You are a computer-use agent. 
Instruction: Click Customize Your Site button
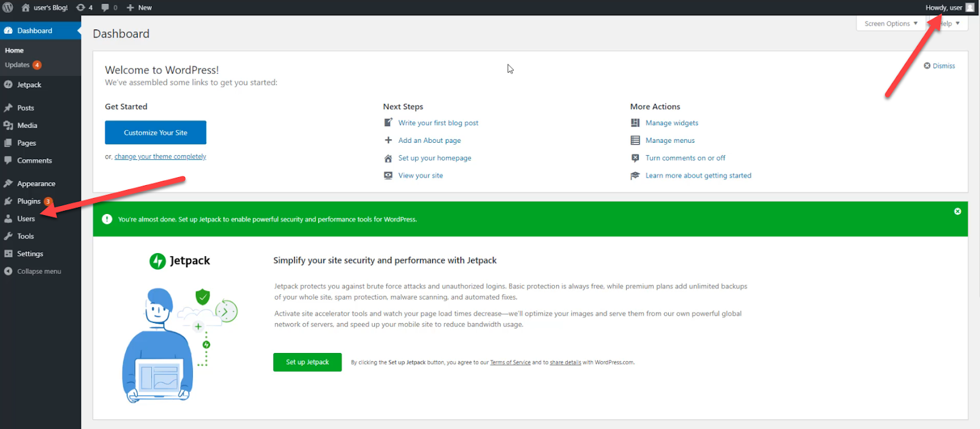[156, 132]
